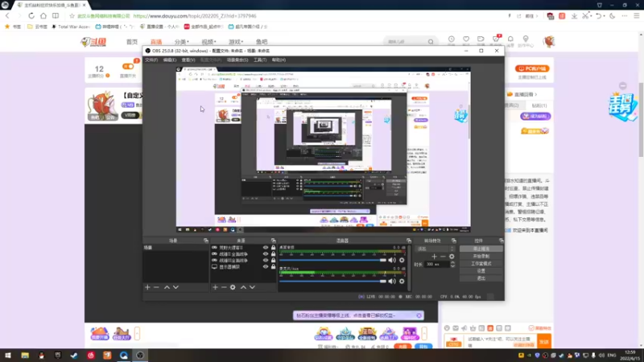
Task: Mute the Mic/Aux speaker icon
Action: 392,281
